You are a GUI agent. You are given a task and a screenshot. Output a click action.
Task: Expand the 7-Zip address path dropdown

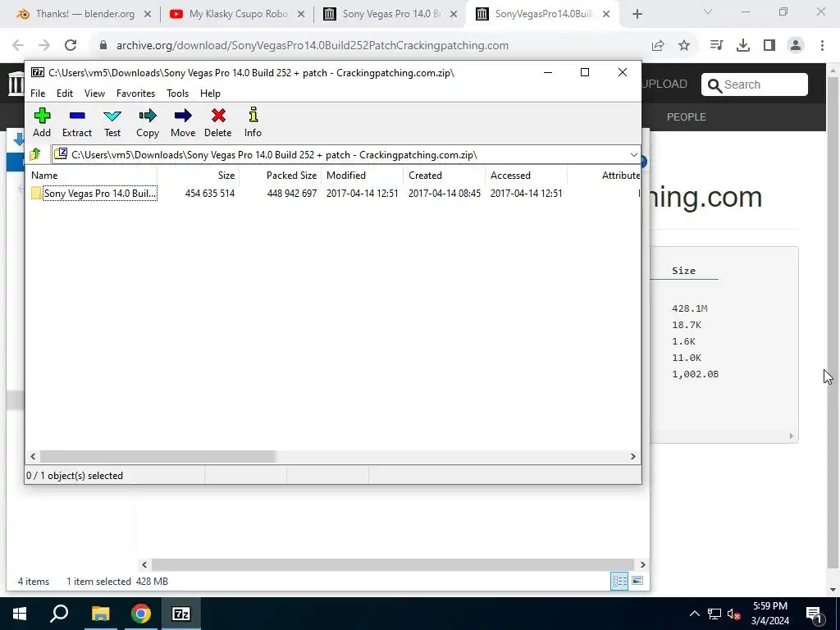coord(634,155)
